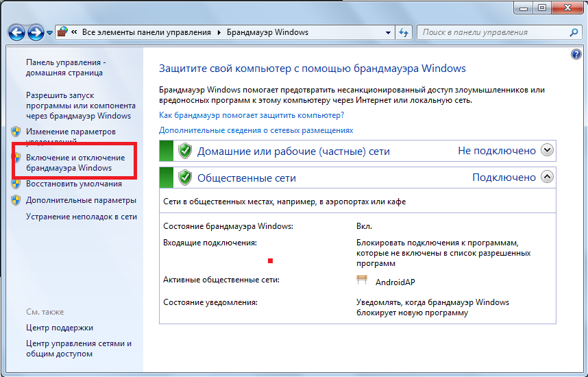The width and height of the screenshot is (588, 377).
Task: Open help with the blue question mark icon
Action: pos(576,54)
